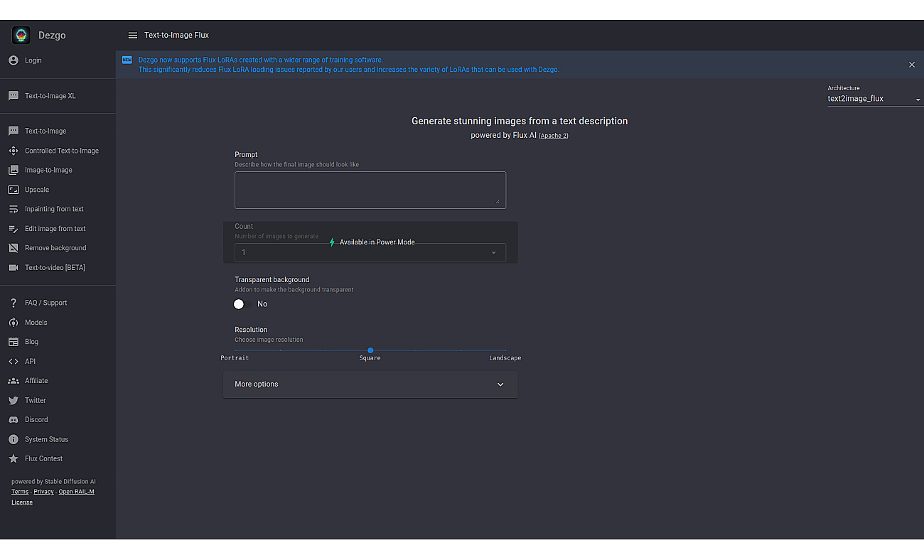Screen dimensions: 924x560
Task: Open Image-to-Image from sidebar
Action: tap(48, 170)
